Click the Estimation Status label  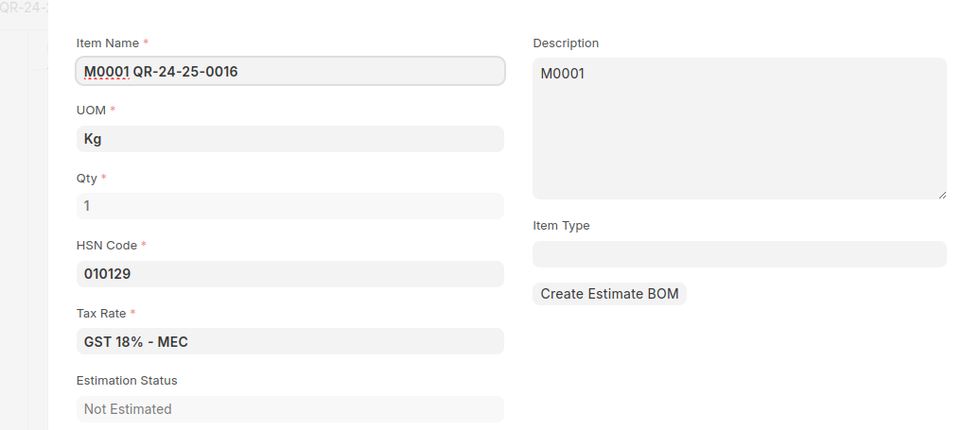pyautogui.click(x=127, y=381)
